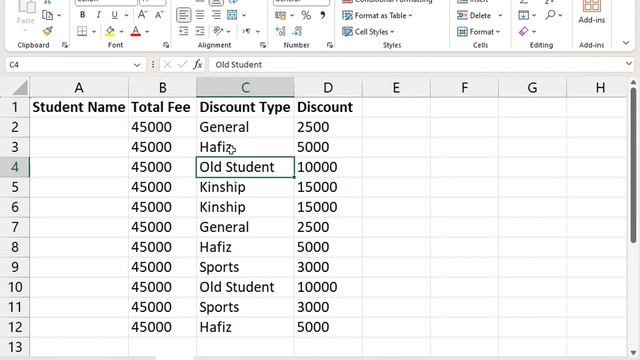Screen dimensions: 640x360
Task: Decrease decimal places
Action: point(298,31)
